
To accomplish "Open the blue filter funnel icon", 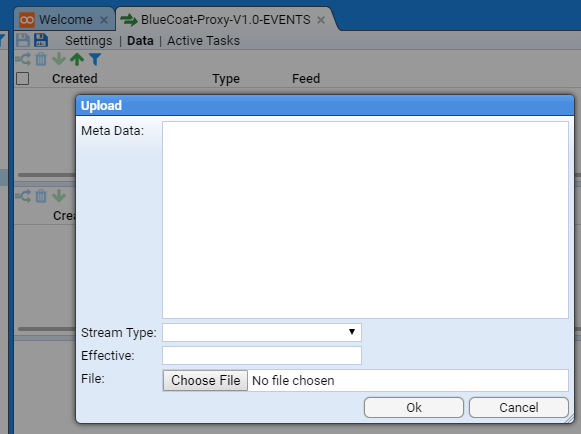I will 95,59.
